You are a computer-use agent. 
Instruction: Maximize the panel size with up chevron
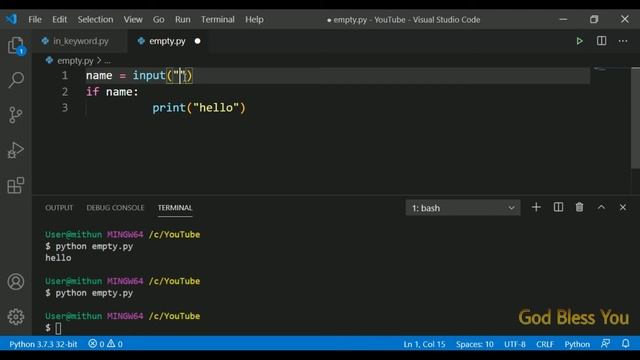point(601,207)
